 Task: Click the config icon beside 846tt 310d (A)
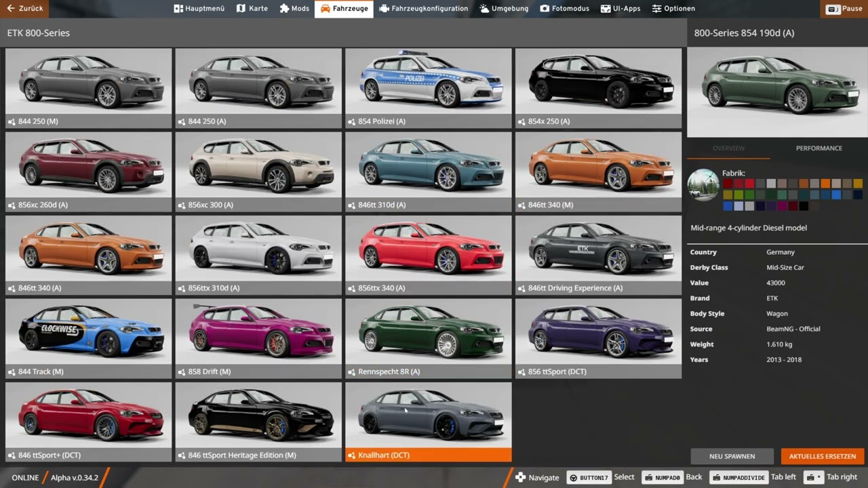(351, 205)
